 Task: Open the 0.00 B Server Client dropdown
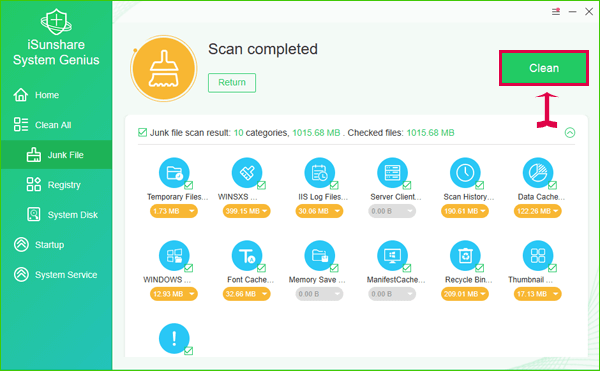(392, 211)
